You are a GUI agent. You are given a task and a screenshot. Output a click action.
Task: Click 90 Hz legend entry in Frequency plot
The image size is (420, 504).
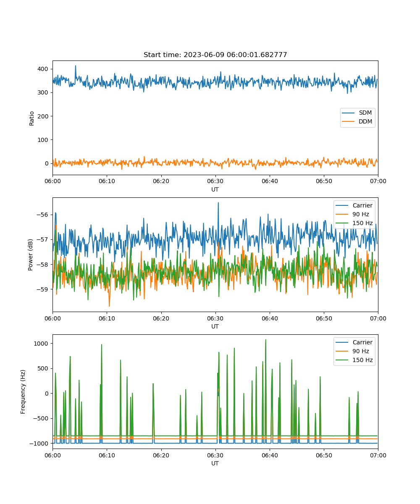click(x=361, y=351)
